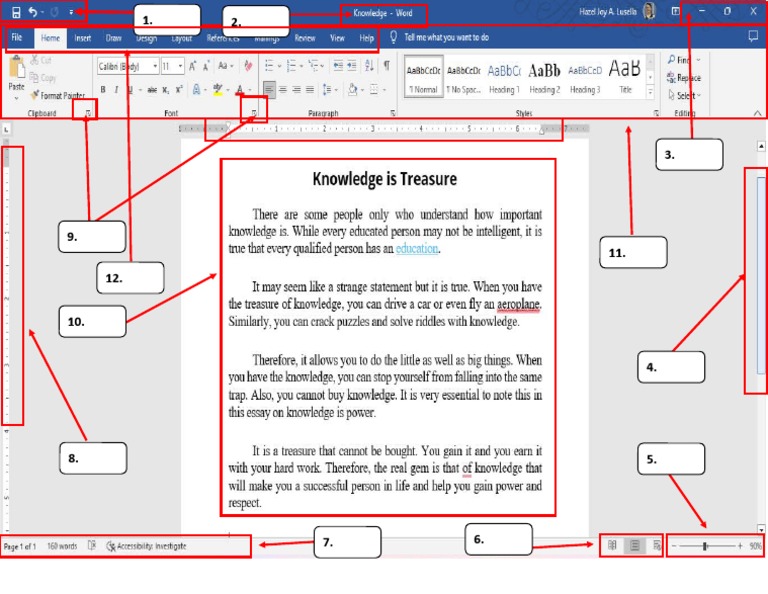Apply the Normal style

coord(423,77)
